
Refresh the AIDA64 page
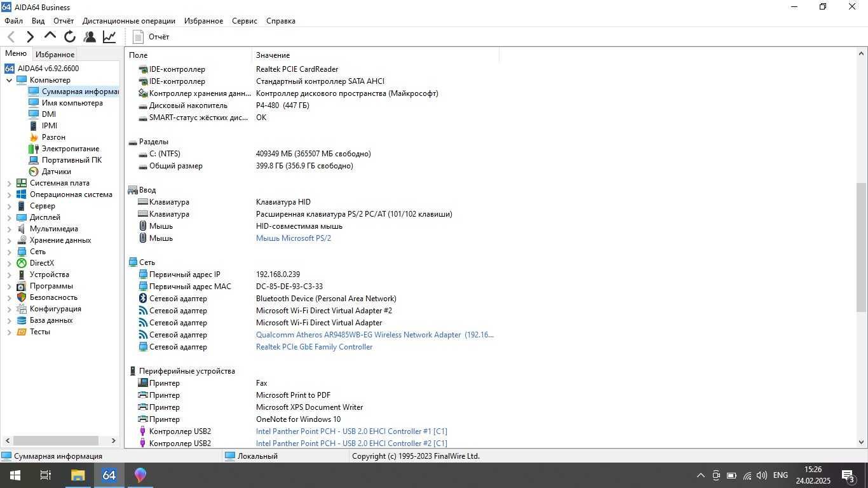(x=70, y=37)
